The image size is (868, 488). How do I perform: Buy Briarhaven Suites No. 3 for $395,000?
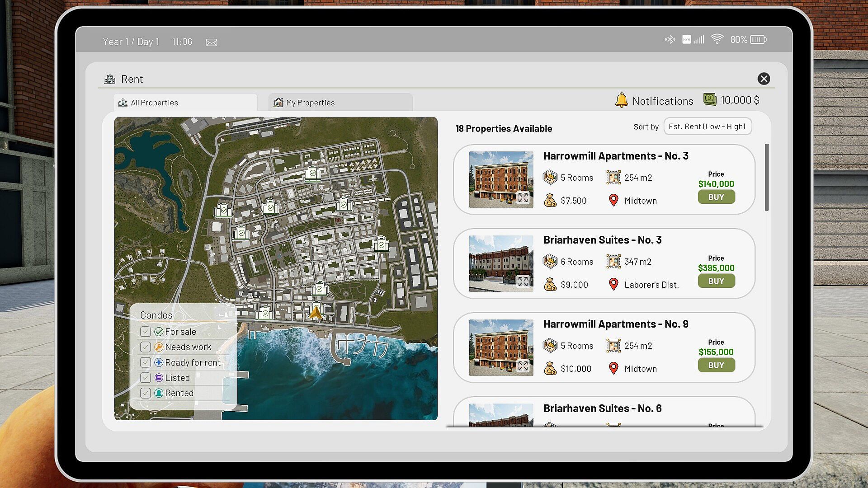pos(716,281)
